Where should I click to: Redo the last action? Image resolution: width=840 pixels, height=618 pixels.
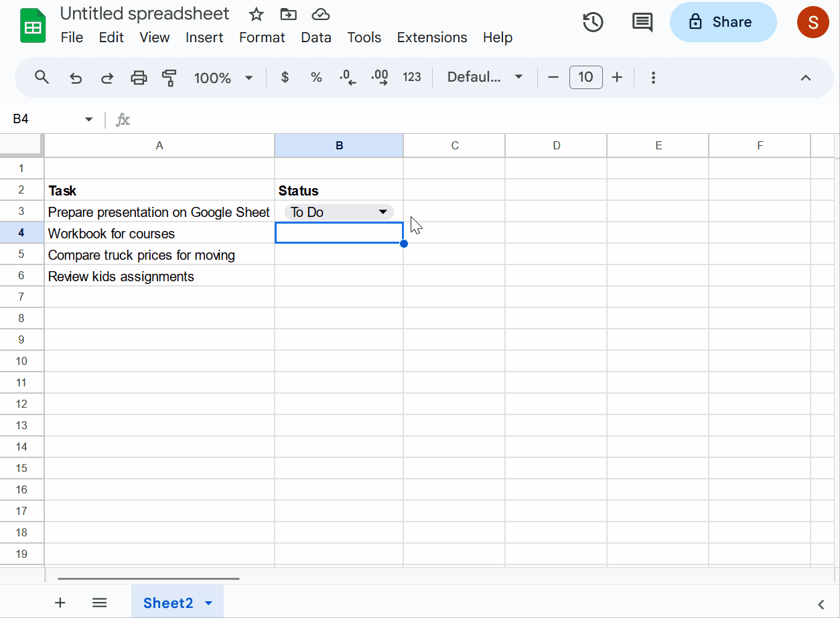[107, 77]
